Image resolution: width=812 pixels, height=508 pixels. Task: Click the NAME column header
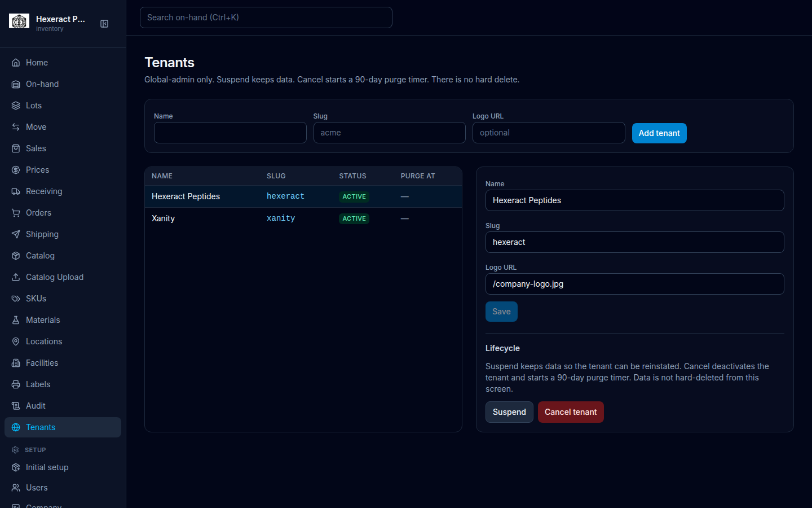tap(162, 176)
